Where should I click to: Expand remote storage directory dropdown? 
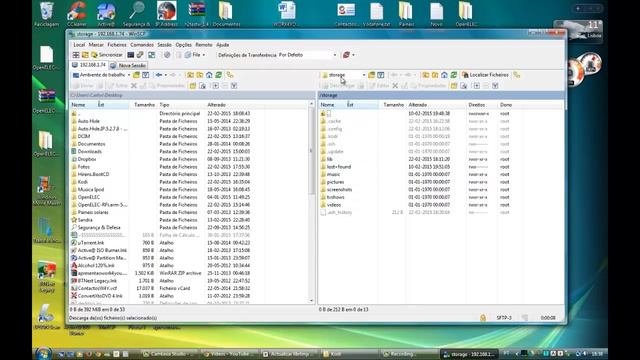tap(364, 75)
